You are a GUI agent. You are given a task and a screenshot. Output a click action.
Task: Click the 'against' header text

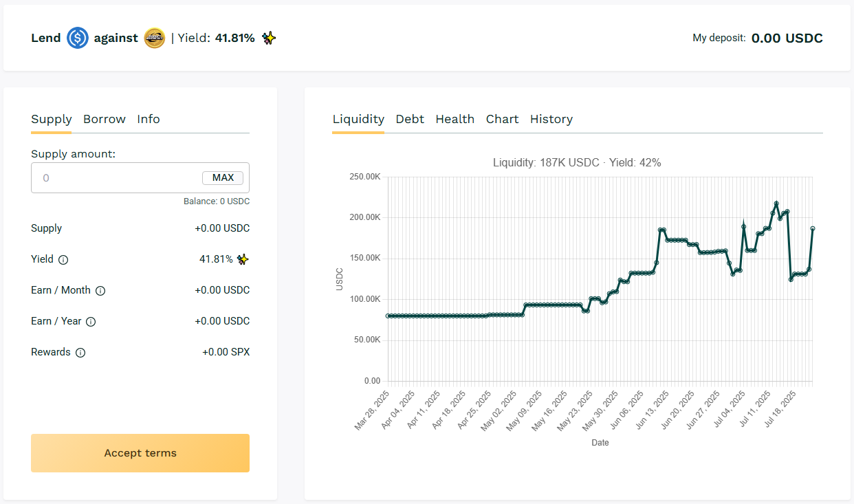[116, 38]
